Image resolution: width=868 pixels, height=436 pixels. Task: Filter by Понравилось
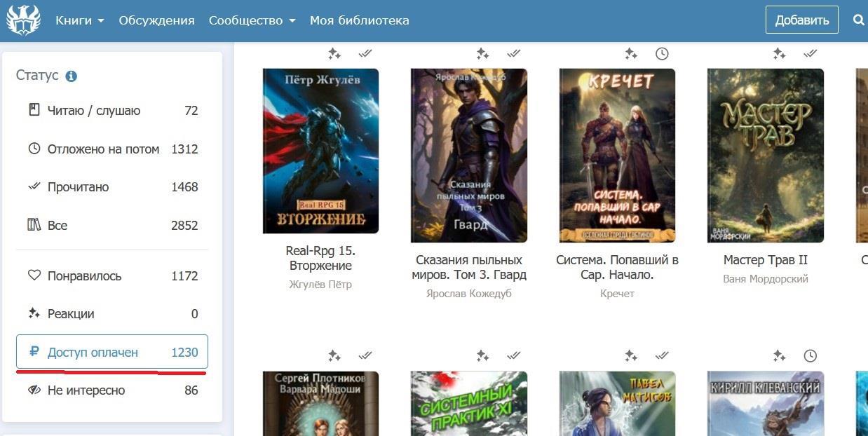(x=112, y=276)
